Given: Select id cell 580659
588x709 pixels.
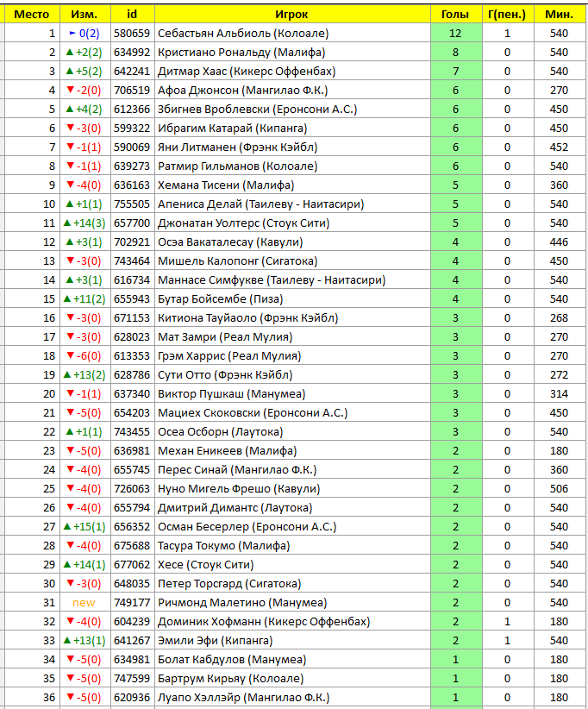Looking at the screenshot, I should click(132, 34).
